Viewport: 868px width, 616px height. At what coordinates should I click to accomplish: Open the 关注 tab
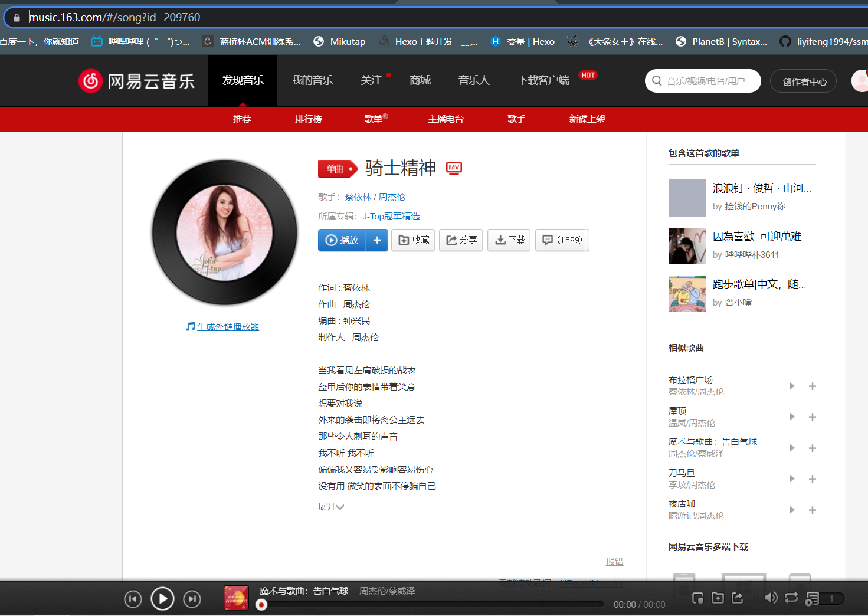[x=372, y=80]
